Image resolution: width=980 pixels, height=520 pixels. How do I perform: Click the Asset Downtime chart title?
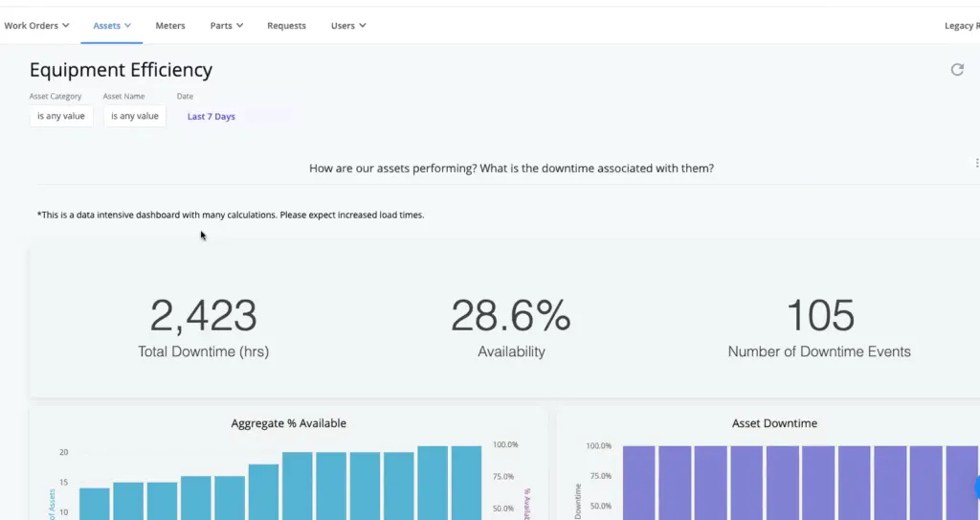tap(774, 423)
